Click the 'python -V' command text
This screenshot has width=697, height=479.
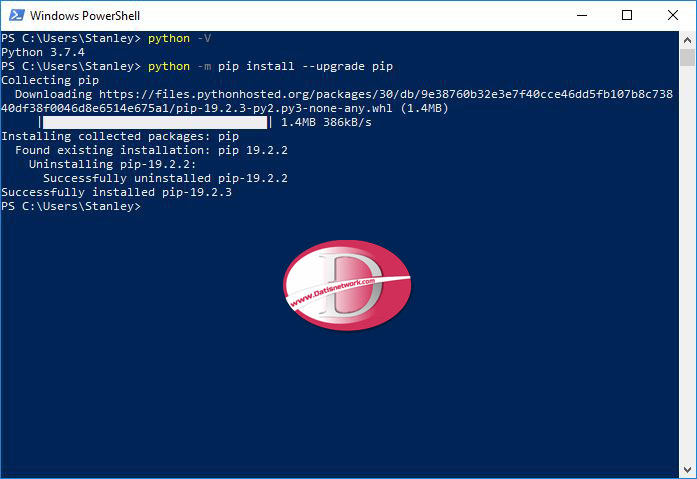tap(180, 39)
